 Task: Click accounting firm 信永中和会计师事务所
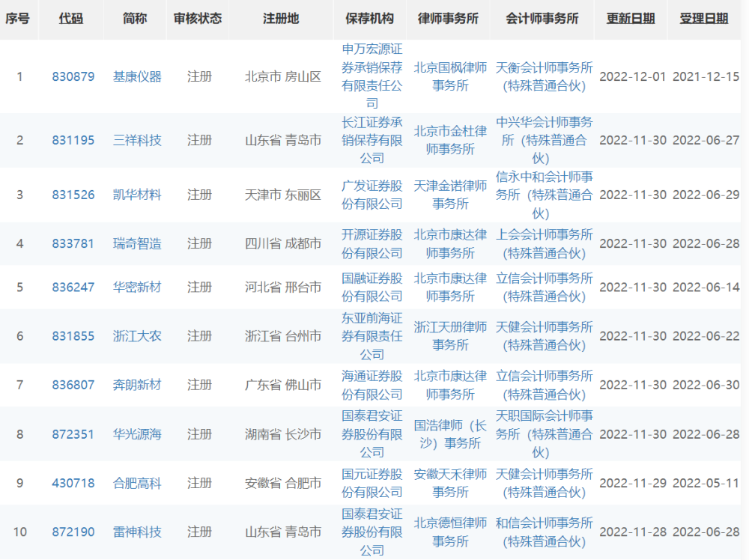[544, 195]
